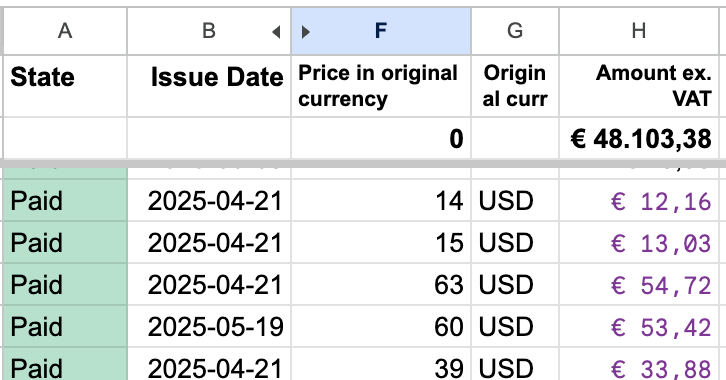
Task: Select USD cell in the price 60 row
Action: click(x=515, y=326)
